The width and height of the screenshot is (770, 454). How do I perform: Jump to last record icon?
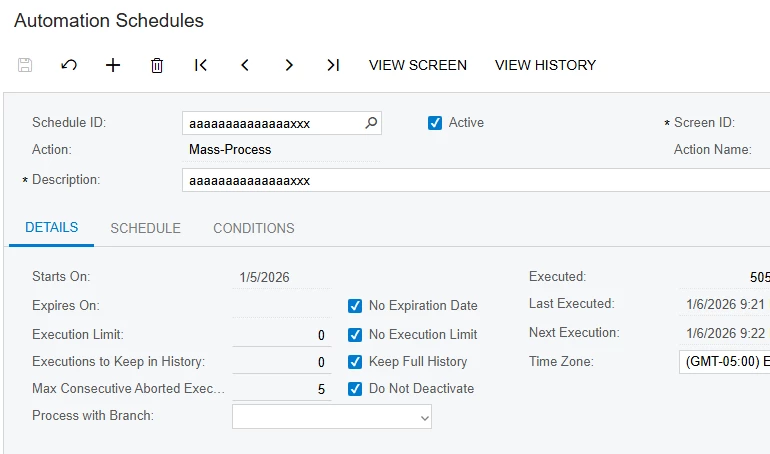coord(333,65)
